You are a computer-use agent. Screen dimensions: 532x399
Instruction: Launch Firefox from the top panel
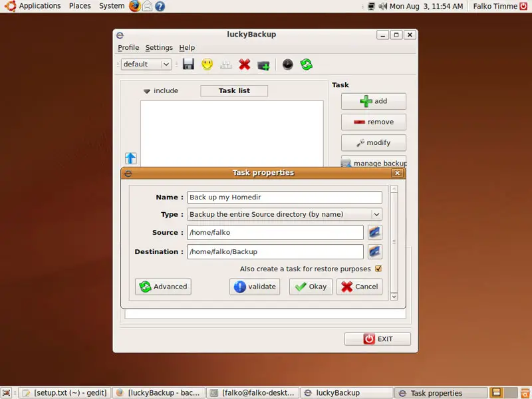coord(135,6)
